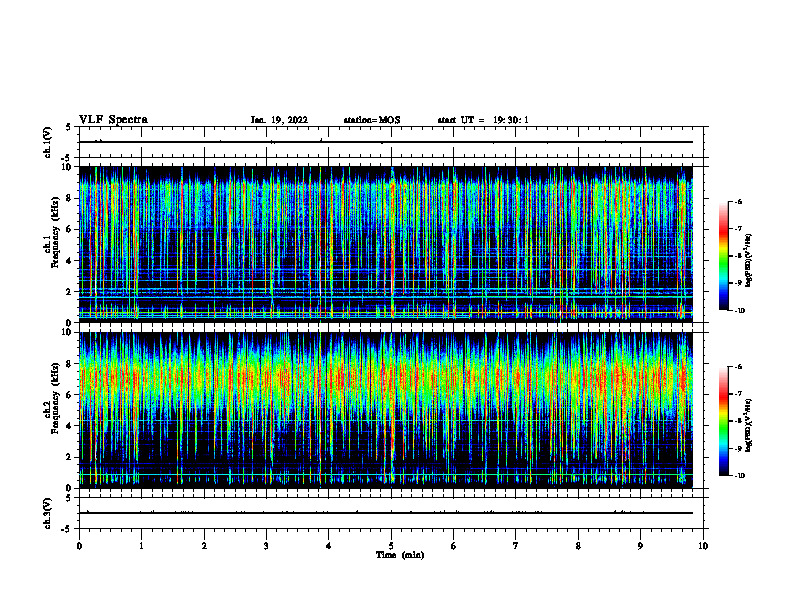Click the "-5" tick on ch.3(V) axis

(x=67, y=529)
